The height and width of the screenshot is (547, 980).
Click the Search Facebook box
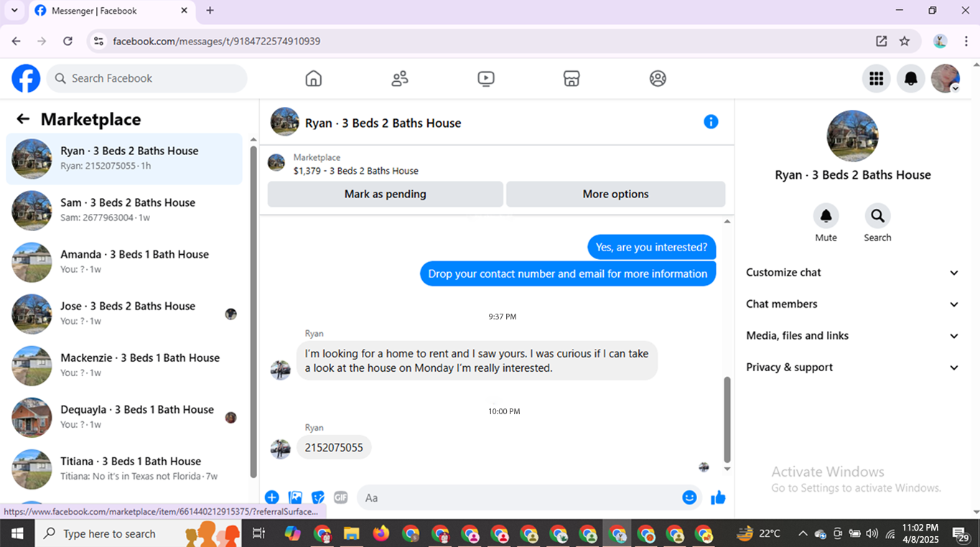[147, 78]
